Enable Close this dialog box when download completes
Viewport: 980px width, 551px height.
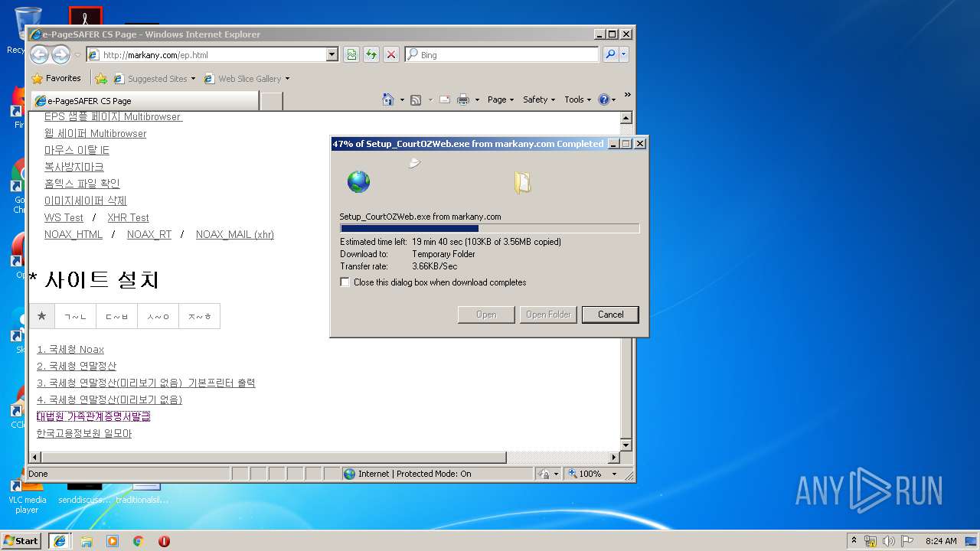coord(345,282)
